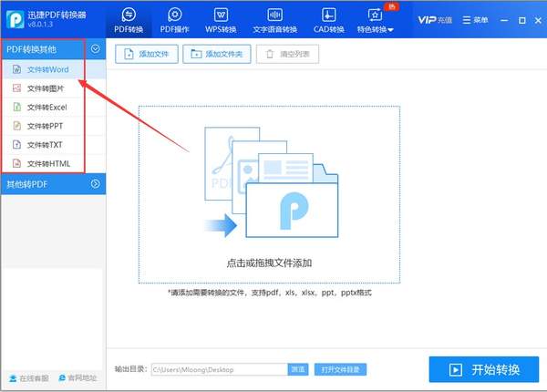Choose the 文件转HTML option
547x392 pixels.
pos(48,164)
